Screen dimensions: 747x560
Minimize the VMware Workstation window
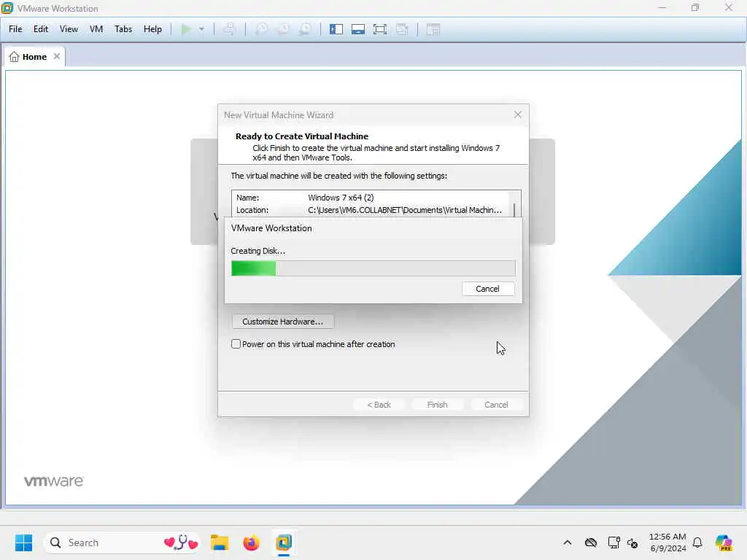(662, 7)
